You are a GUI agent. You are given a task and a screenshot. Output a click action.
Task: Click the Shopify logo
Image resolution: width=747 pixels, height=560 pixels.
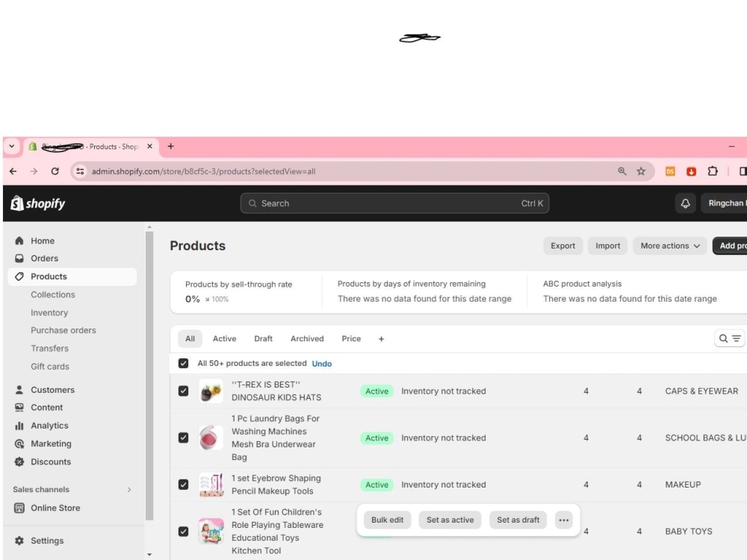click(x=37, y=203)
